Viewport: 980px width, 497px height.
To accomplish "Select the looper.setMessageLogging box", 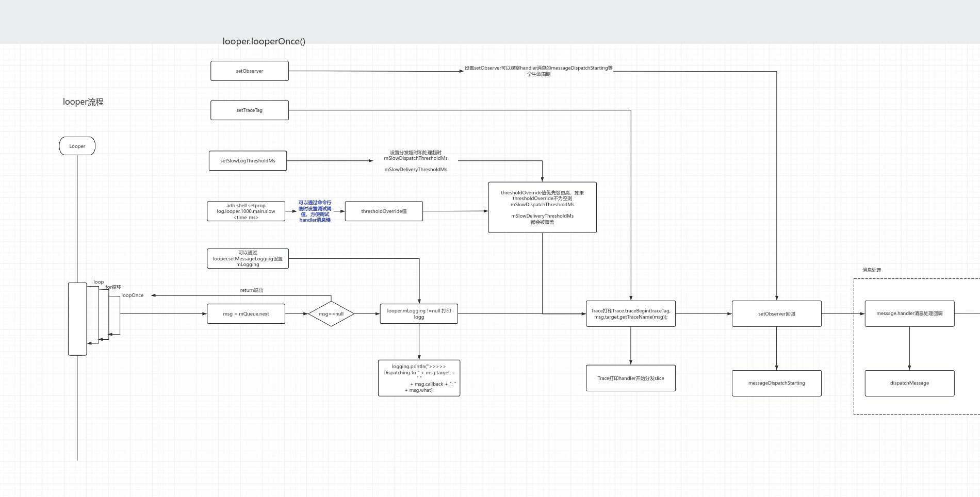I will pos(248,259).
